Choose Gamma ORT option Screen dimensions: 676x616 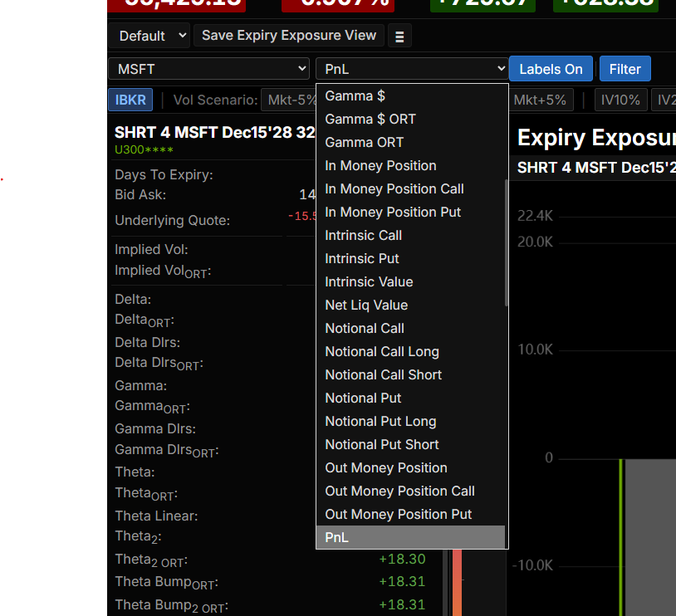pyautogui.click(x=410, y=142)
